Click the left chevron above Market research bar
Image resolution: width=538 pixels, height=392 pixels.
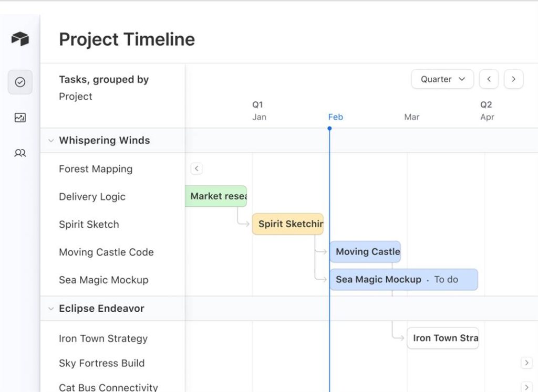coord(196,168)
